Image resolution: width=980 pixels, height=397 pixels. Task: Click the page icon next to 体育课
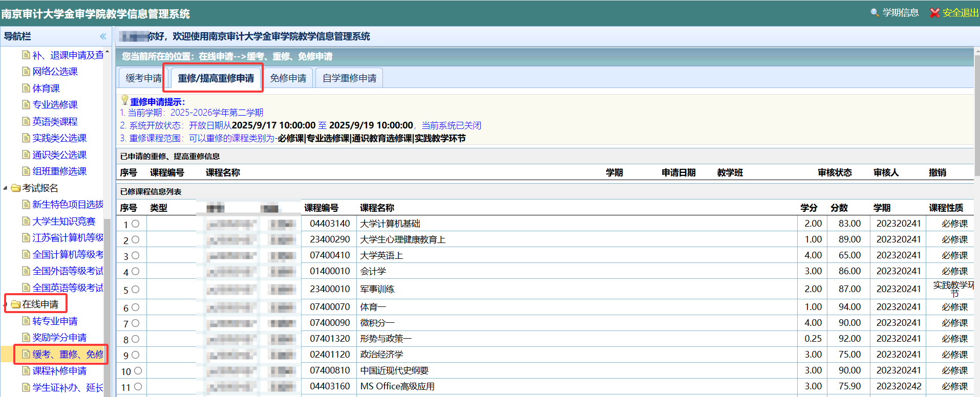point(26,88)
